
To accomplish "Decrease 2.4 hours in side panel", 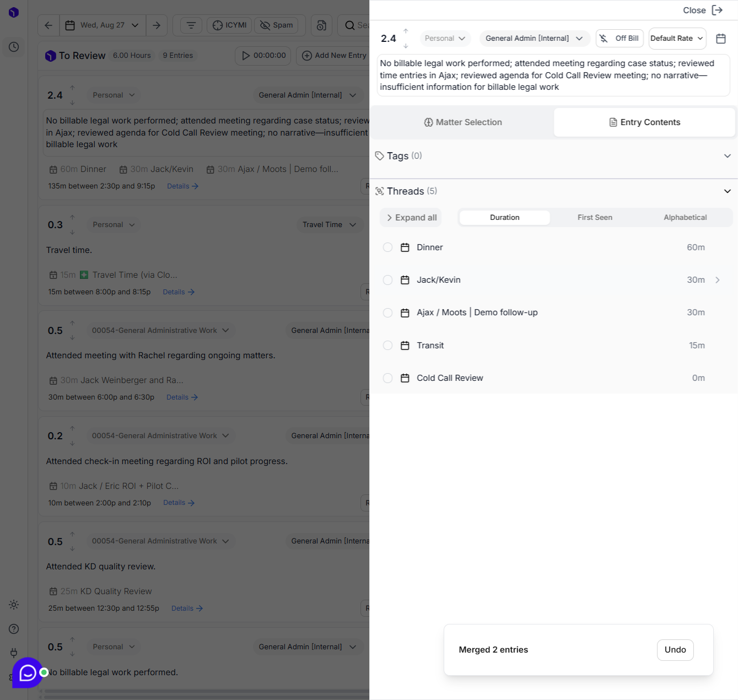I will (x=406, y=46).
